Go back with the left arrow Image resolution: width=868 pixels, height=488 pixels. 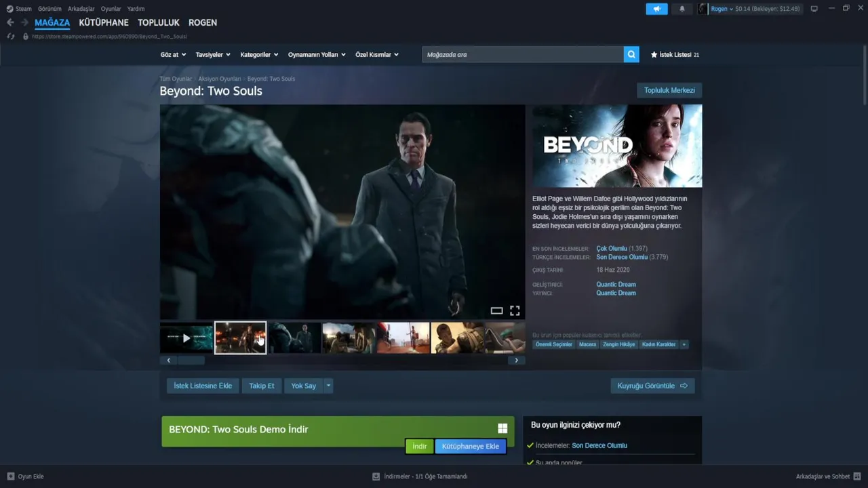tap(10, 22)
